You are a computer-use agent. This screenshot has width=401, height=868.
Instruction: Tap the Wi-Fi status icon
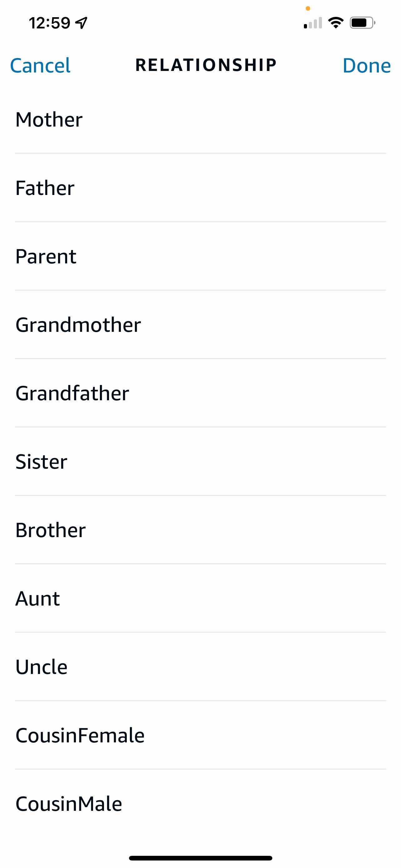click(335, 23)
